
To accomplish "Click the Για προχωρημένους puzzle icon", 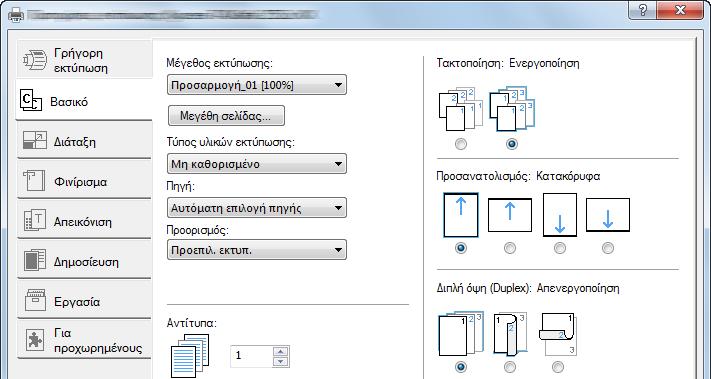I will 35,340.
